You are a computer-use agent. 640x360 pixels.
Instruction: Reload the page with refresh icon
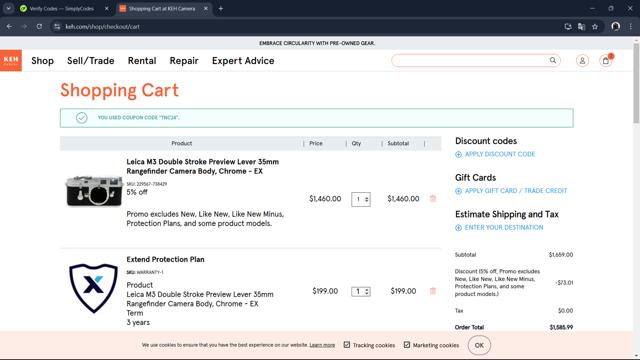pos(39,27)
